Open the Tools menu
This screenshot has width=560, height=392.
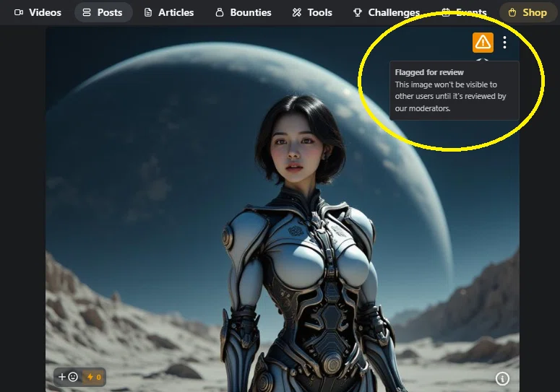[x=312, y=12]
